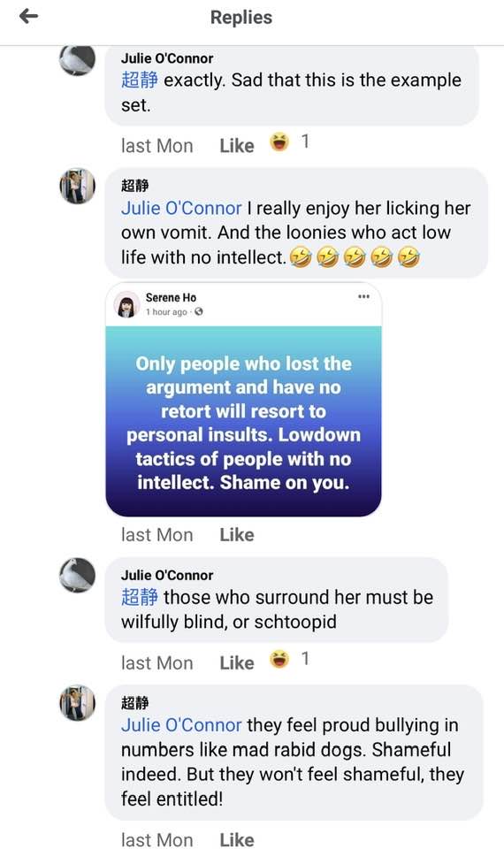504x849 pixels.
Task: Like the 'exactly. Sad that' comment
Action: 237,146
